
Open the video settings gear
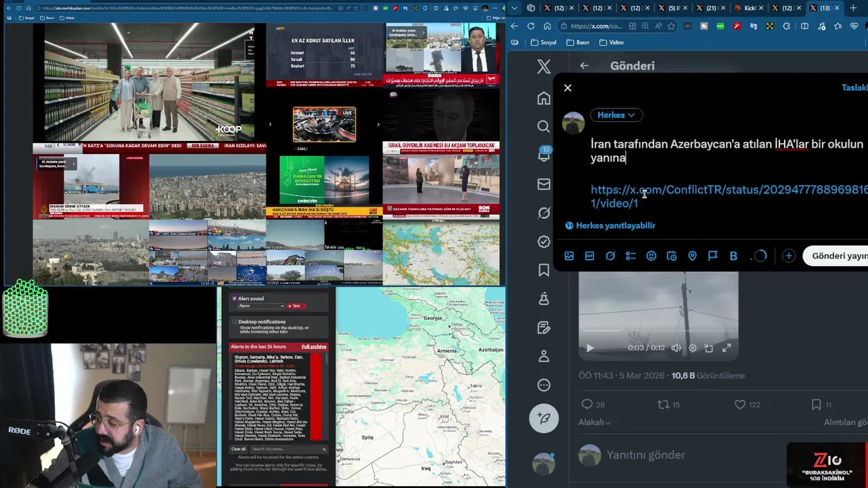click(692, 348)
